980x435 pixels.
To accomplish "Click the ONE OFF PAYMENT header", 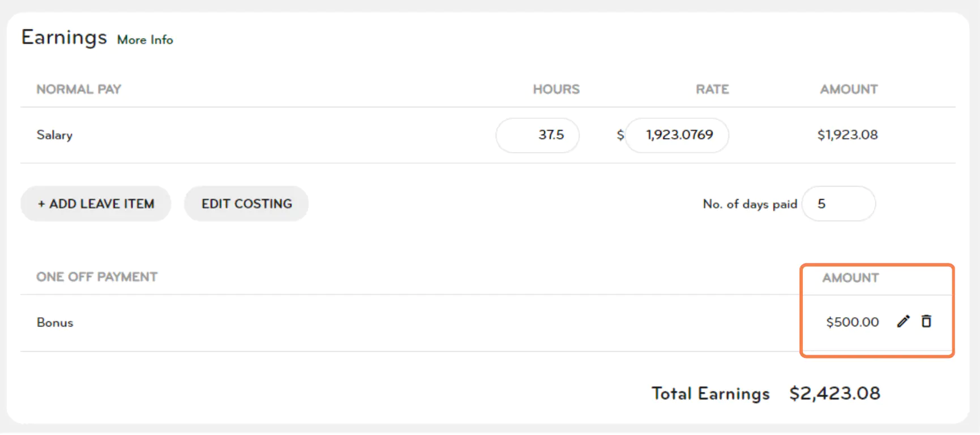I will [x=97, y=277].
